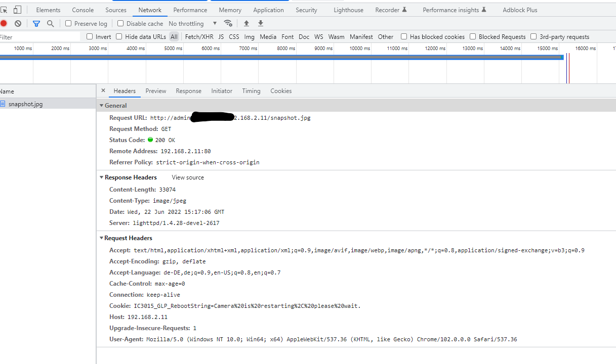Viewport: 616px width, 364px height.
Task: Open the Cookies tab of the request
Action: coord(281,91)
